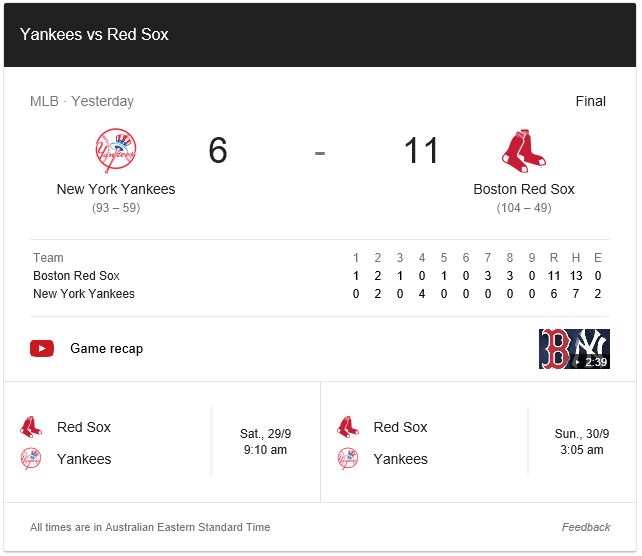The width and height of the screenshot is (642, 556).
Task: Click the Red Sox icon in Saturday game
Action: coord(31,427)
